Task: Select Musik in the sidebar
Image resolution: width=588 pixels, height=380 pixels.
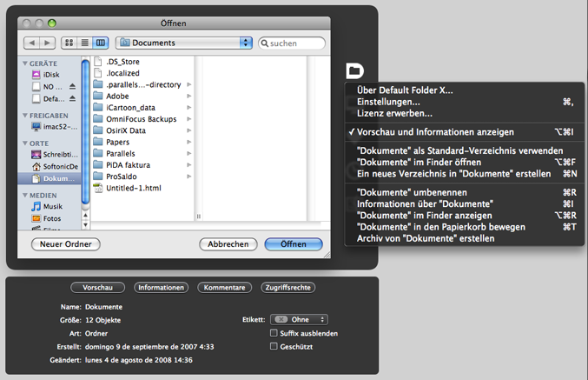Action: click(x=47, y=207)
